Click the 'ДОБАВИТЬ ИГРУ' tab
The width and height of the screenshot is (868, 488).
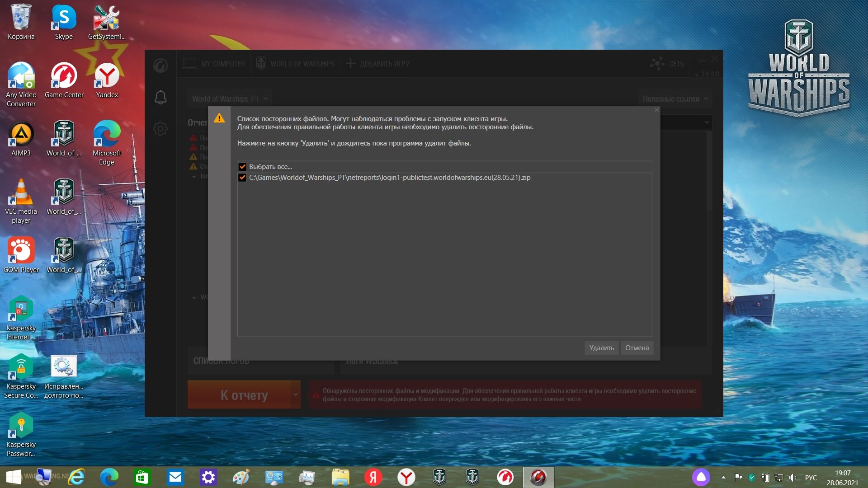(378, 64)
